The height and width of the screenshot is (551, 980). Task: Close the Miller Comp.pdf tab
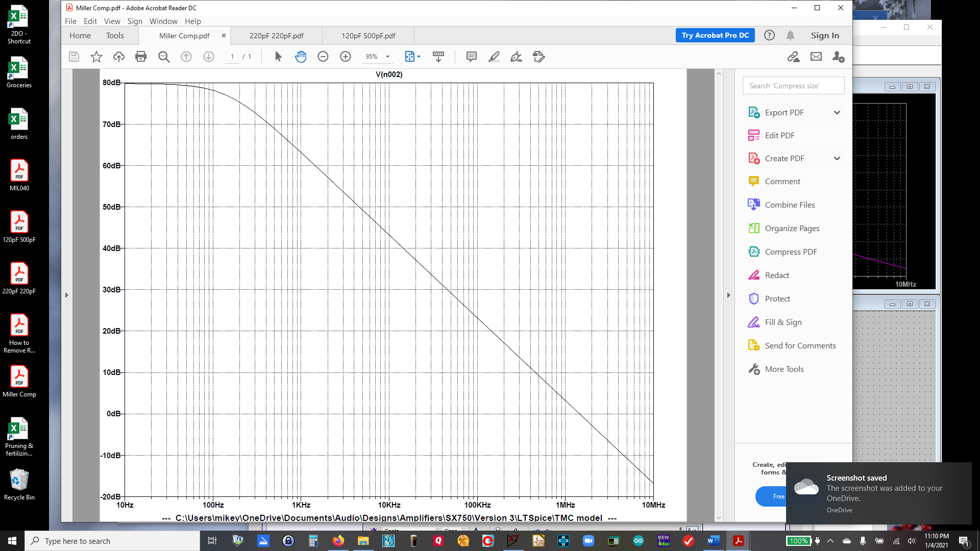coord(224,35)
